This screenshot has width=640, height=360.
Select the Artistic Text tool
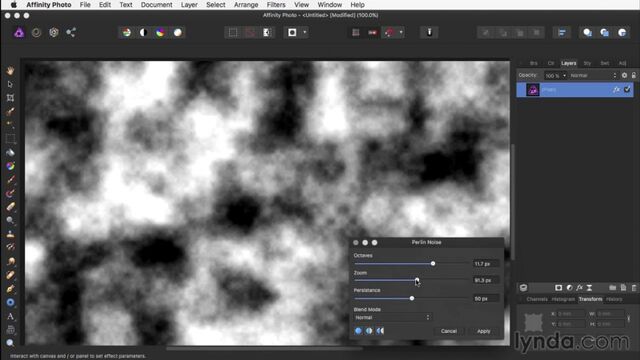10,316
